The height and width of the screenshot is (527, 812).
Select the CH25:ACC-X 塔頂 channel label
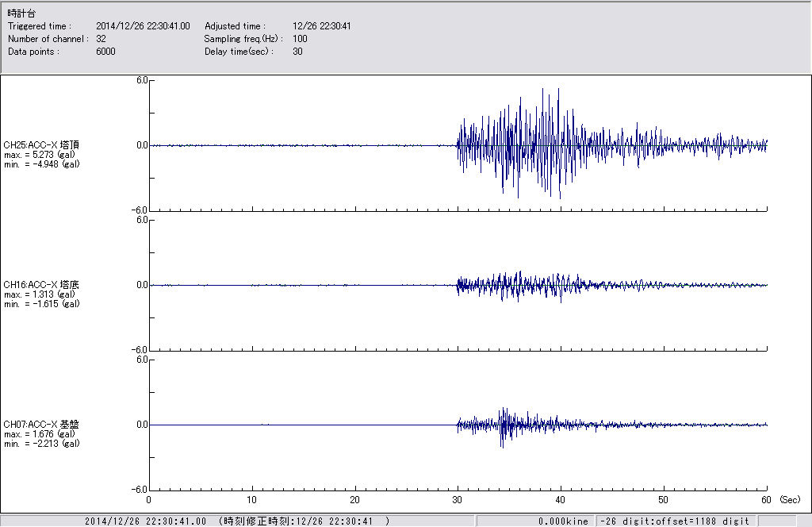(41, 144)
